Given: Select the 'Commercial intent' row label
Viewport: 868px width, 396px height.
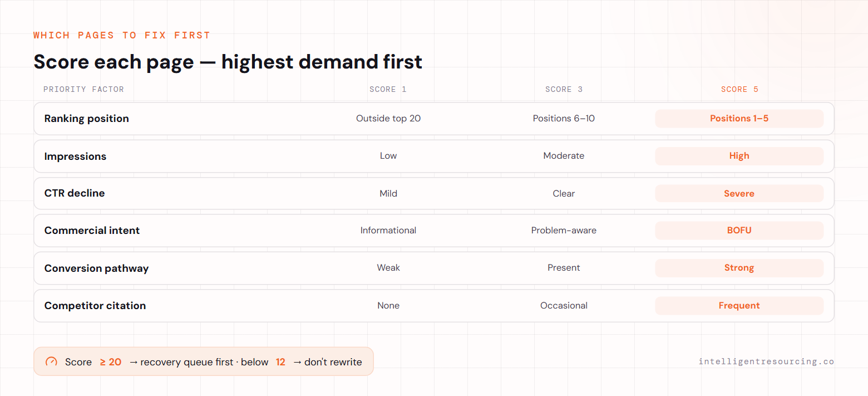Looking at the screenshot, I should click(x=92, y=231).
